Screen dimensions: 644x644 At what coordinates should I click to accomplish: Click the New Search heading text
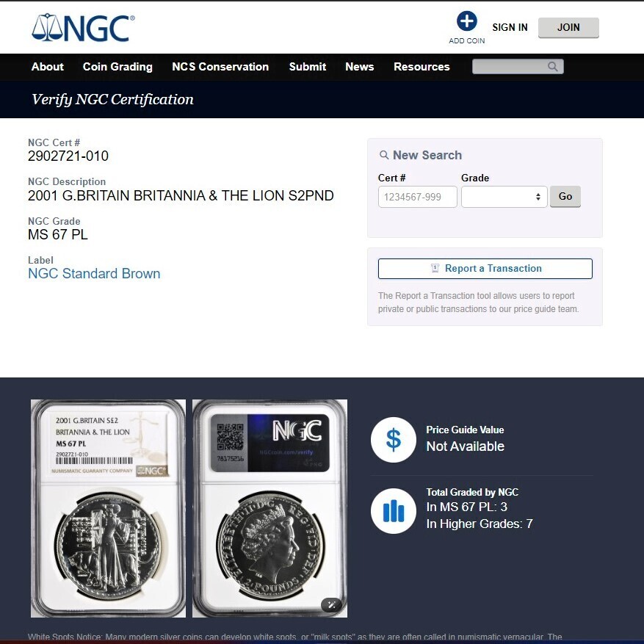tap(427, 155)
